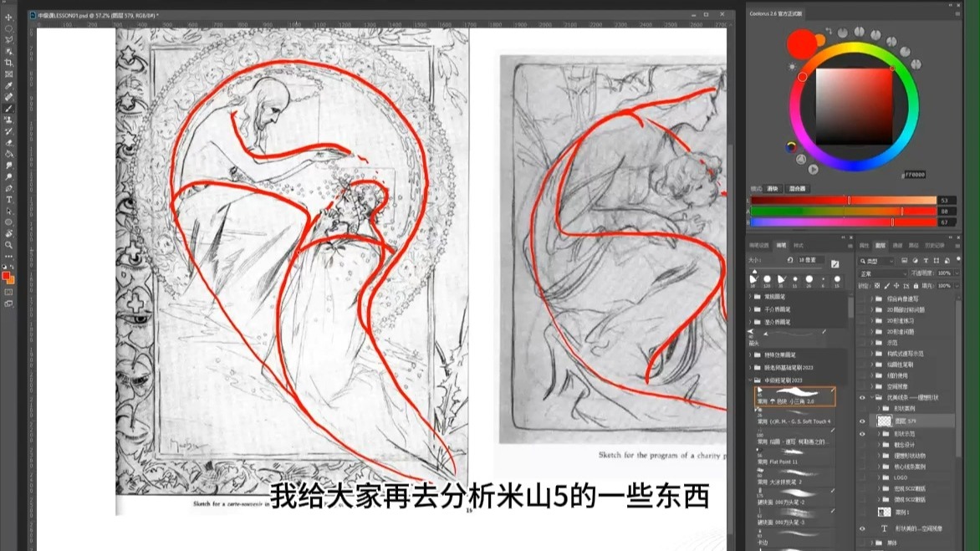Click the 混合器 button in Coolorus
980x551 pixels.
coord(797,189)
